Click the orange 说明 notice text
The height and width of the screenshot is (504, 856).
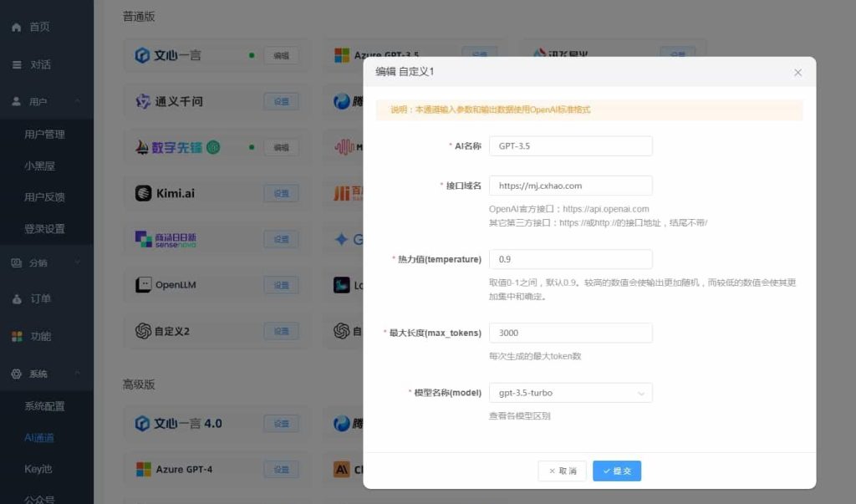point(490,109)
